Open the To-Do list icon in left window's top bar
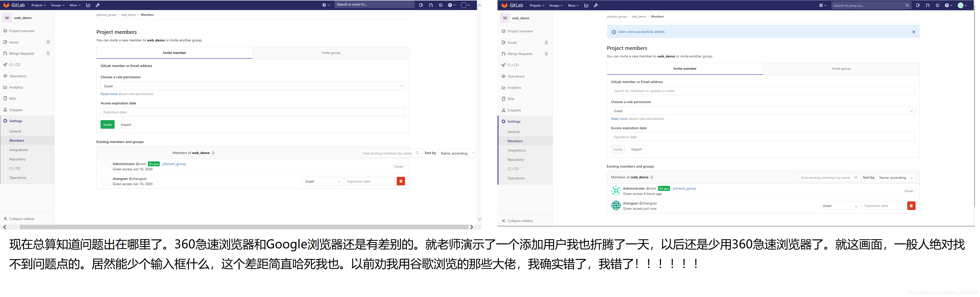 (x=441, y=5)
